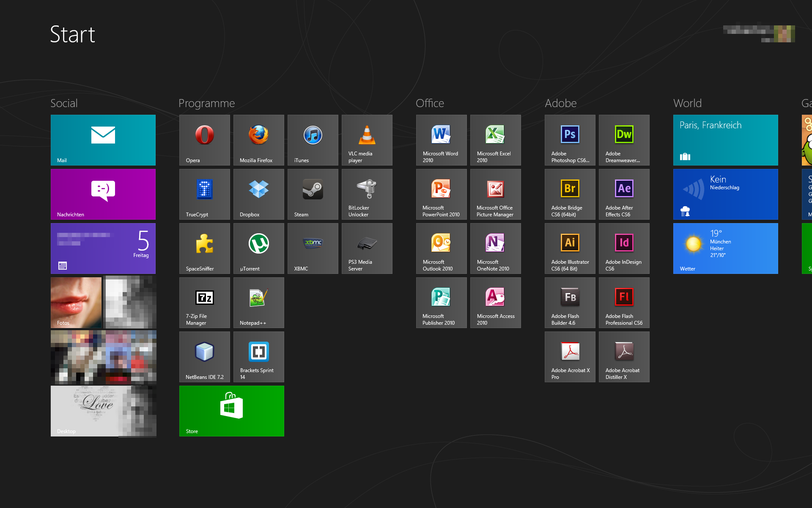Open the Mail live tile

[103, 140]
